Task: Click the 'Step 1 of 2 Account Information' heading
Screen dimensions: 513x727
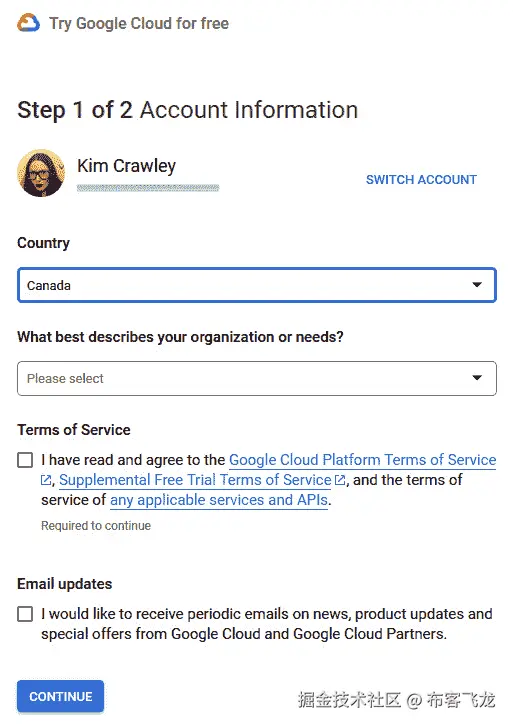Action: [x=187, y=110]
